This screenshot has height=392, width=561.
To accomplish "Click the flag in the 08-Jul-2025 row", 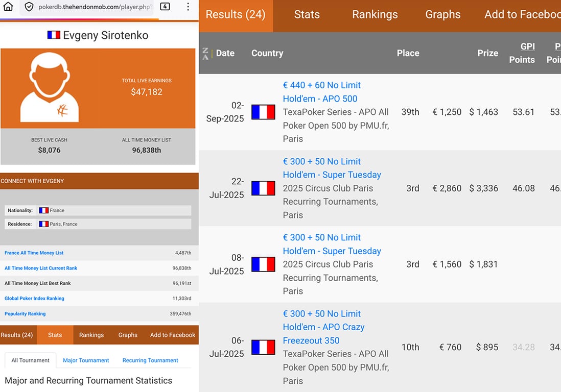I will [x=263, y=264].
